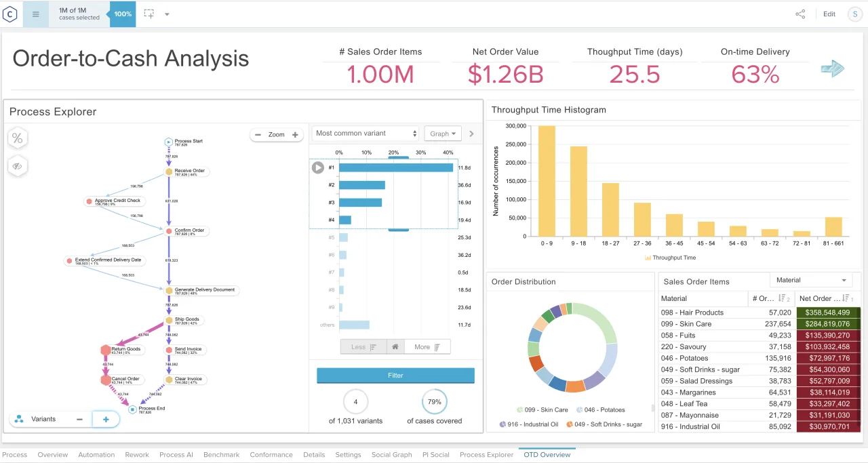Viewport: 868px width, 463px height.
Task: Click the home icon between Less and More
Action: [395, 346]
